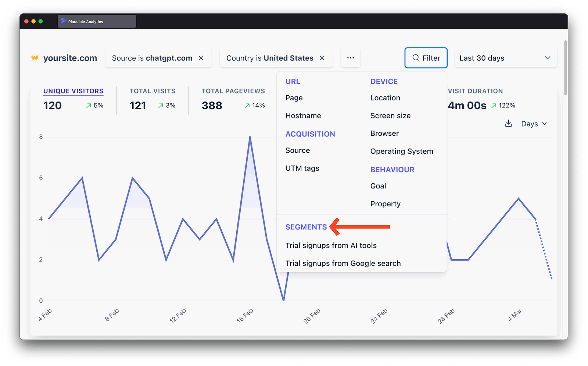The width and height of the screenshot is (588, 366).
Task: Select Source under Acquisition
Action: pyautogui.click(x=298, y=150)
